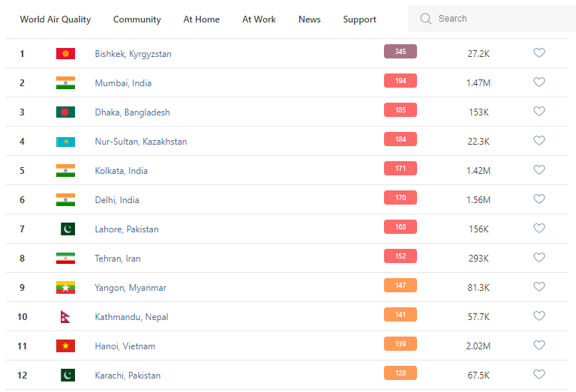The height and width of the screenshot is (392, 576).
Task: Click the Bangladesh flag beside Dhaka
Action: pyautogui.click(x=65, y=112)
